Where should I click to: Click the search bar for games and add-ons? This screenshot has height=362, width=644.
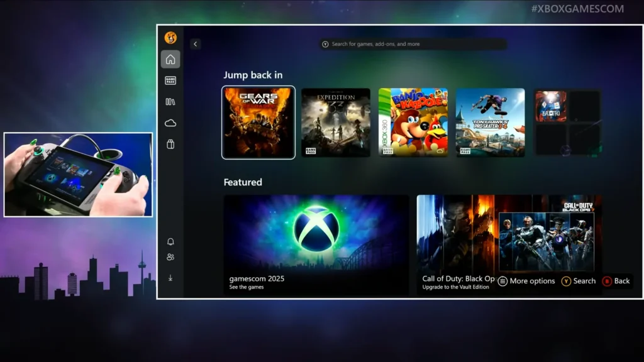pos(412,43)
